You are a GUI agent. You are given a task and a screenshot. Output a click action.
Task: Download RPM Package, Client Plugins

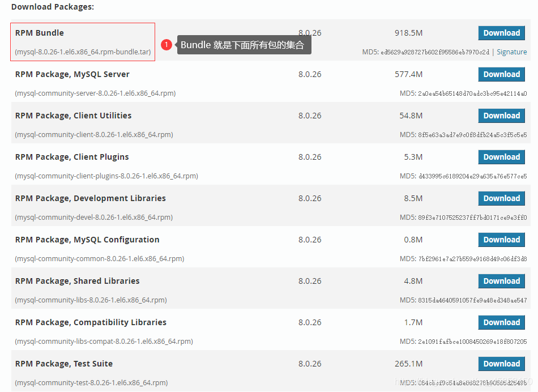[x=501, y=157]
